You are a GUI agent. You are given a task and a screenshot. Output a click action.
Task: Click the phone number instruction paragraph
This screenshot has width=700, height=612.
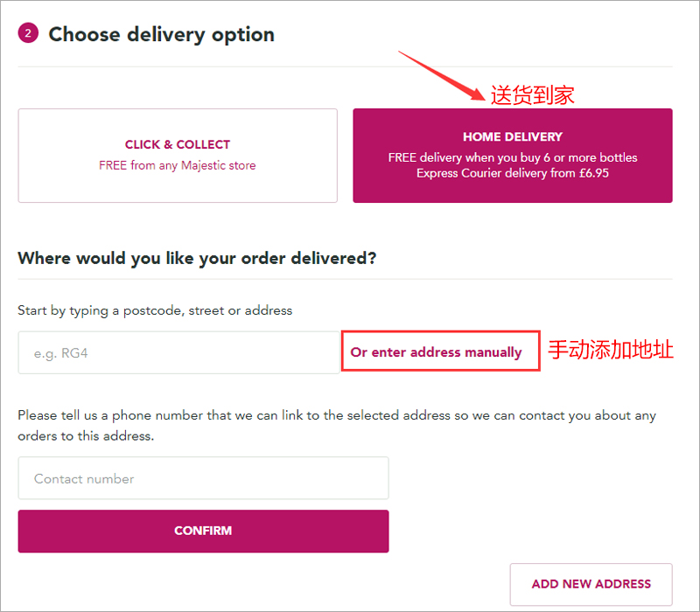click(337, 426)
